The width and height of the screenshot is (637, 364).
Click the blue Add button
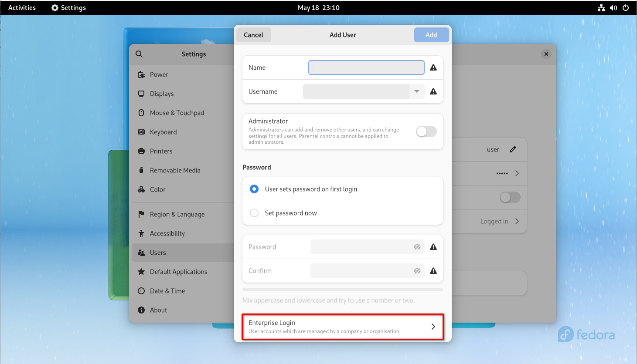click(x=431, y=35)
